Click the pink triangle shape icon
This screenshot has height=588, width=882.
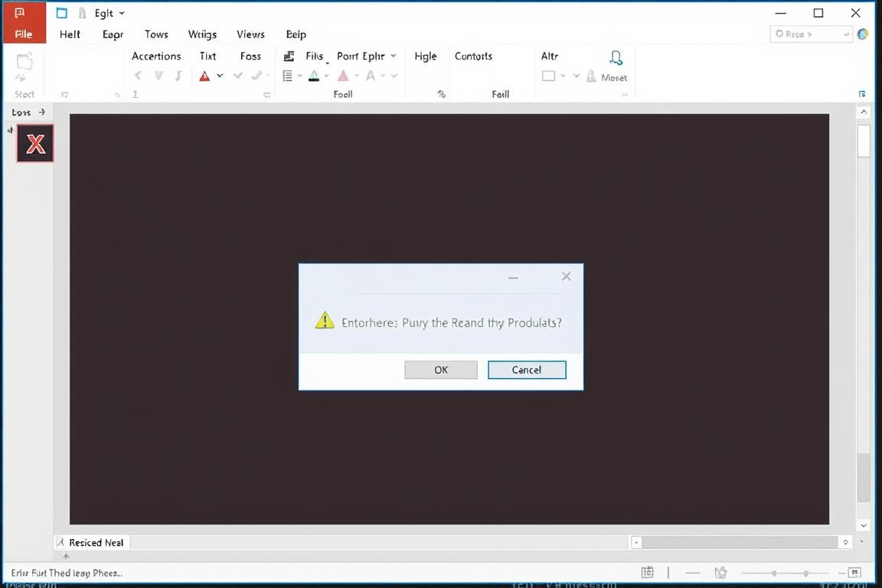[x=343, y=76]
